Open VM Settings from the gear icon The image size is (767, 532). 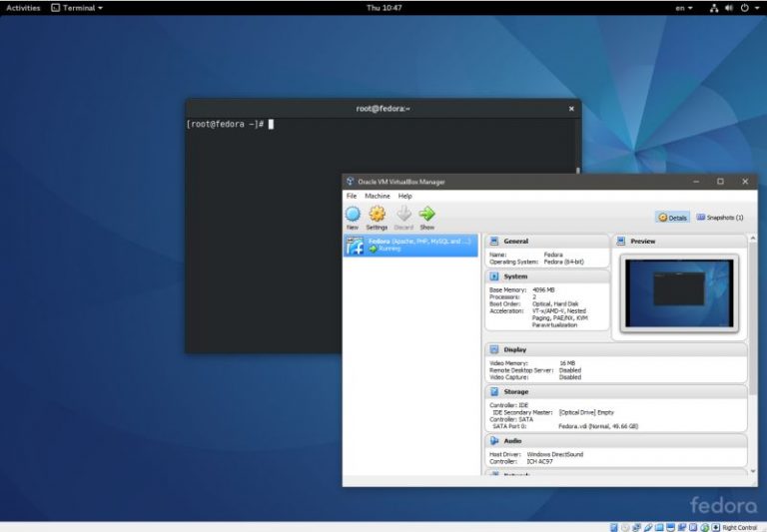click(378, 215)
